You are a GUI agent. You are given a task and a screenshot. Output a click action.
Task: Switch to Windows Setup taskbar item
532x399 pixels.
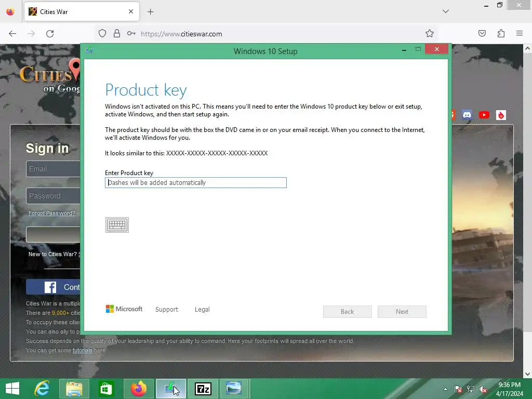(x=170, y=389)
